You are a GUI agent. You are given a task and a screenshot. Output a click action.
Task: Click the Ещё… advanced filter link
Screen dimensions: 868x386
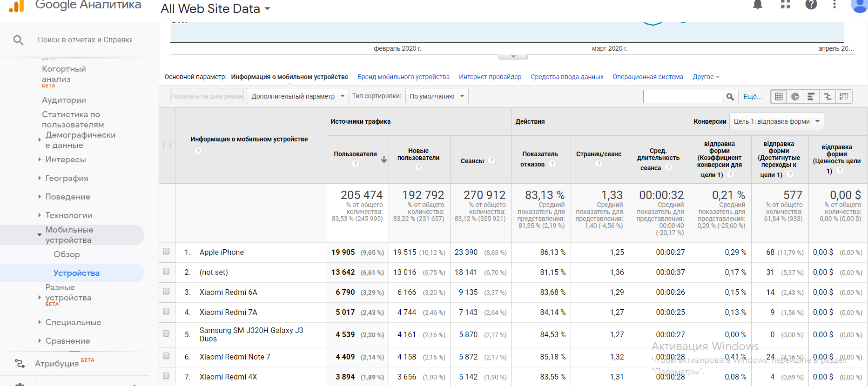click(x=753, y=96)
